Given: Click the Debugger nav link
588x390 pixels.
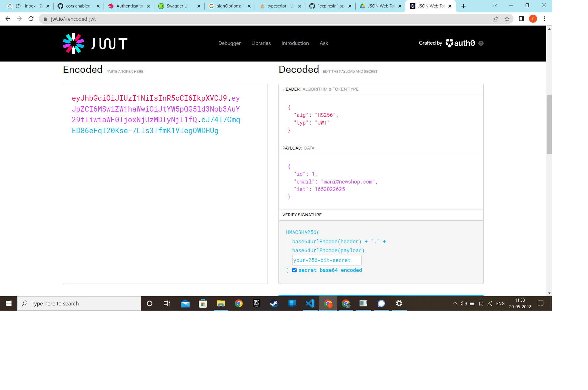Looking at the screenshot, I should (229, 43).
